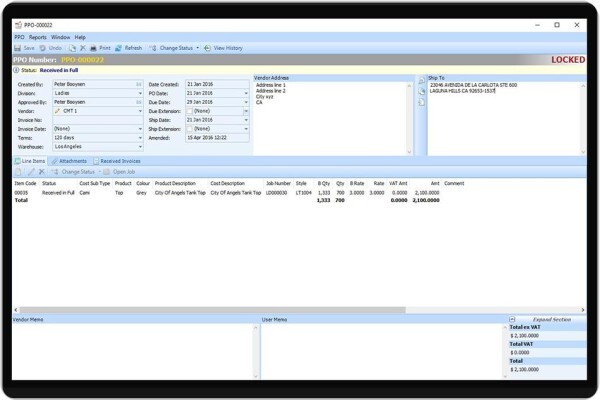The width and height of the screenshot is (600, 400).
Task: Open the Vendor dropdown
Action: tap(140, 111)
